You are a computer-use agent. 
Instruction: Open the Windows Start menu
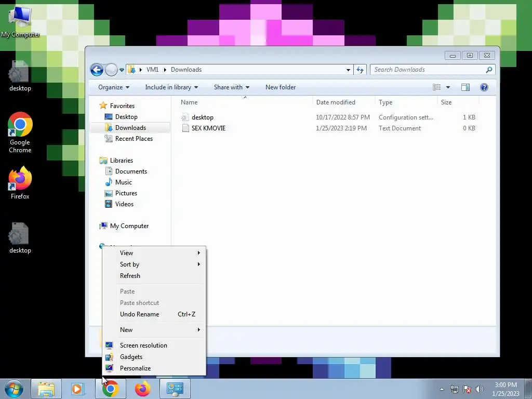pyautogui.click(x=14, y=389)
